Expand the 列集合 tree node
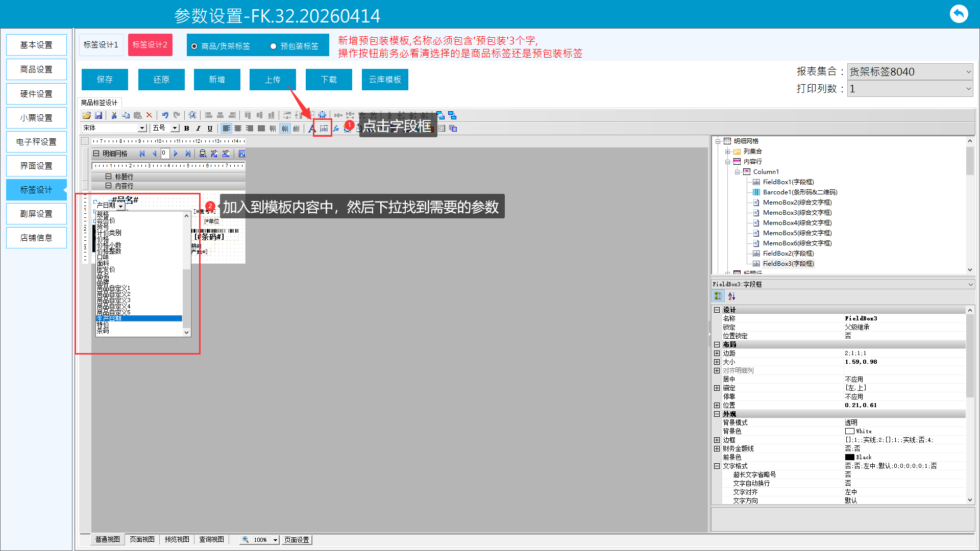Screen dimensions: 980x551 (x=727, y=152)
